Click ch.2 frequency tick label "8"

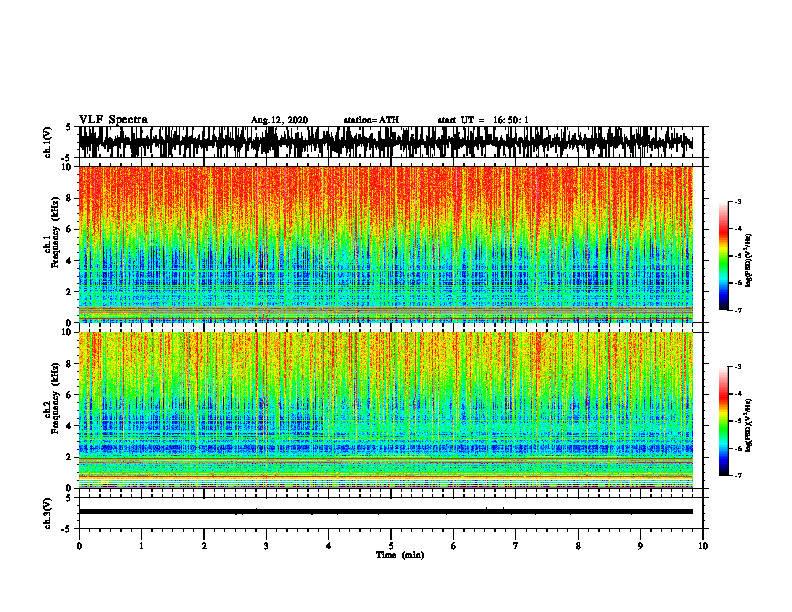69,364
